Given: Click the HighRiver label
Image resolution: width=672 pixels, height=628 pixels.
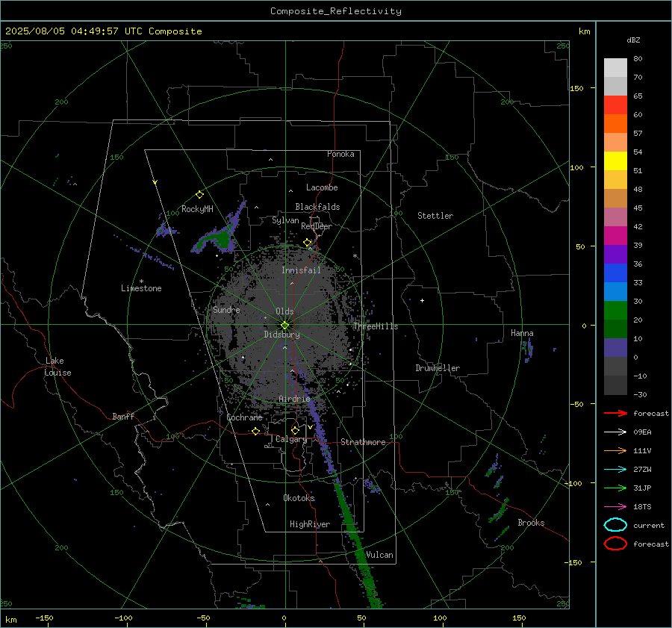Looking at the screenshot, I should click(x=310, y=524).
